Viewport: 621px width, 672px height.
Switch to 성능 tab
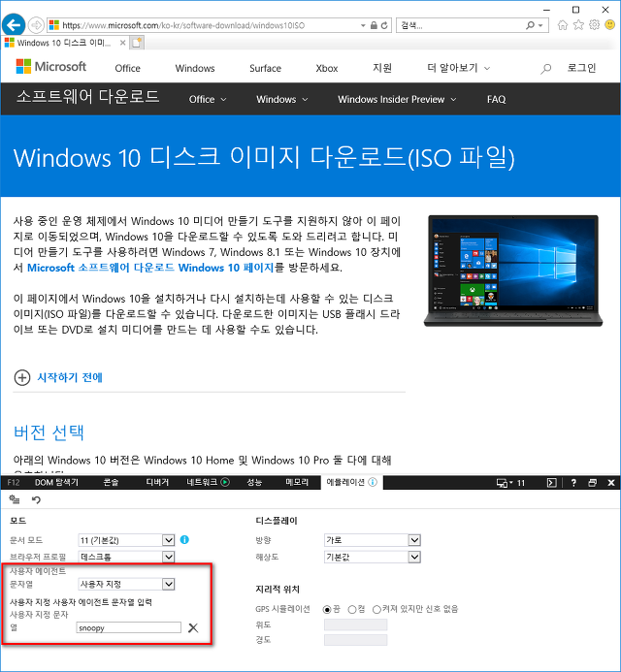[x=254, y=482]
